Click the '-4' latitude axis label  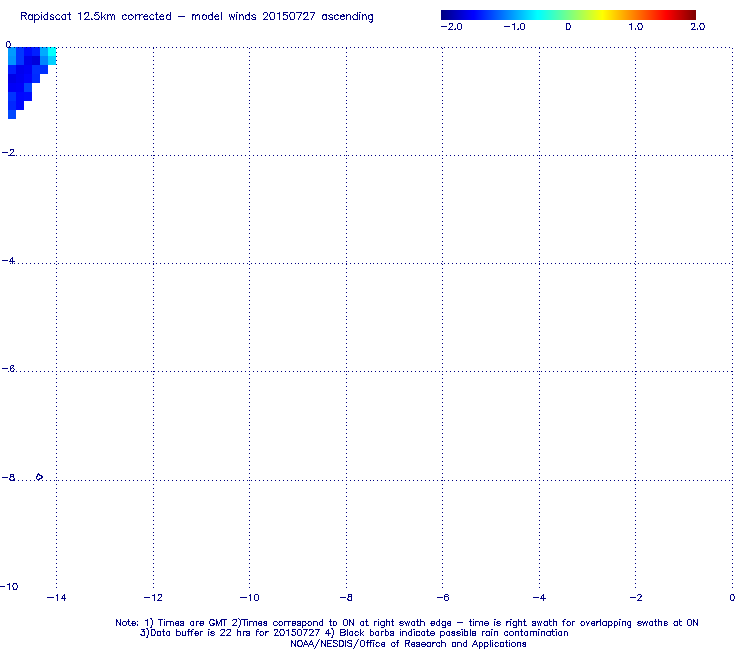click(8, 261)
